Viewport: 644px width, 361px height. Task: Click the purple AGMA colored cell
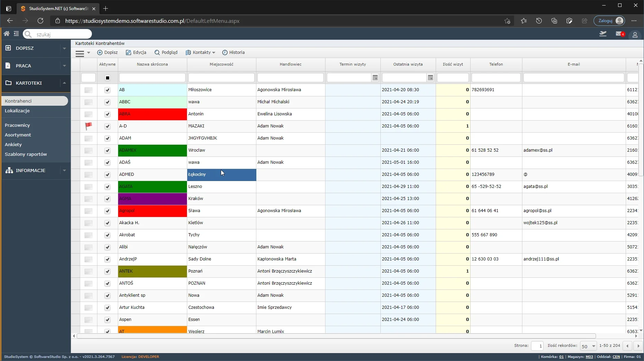coord(152,199)
